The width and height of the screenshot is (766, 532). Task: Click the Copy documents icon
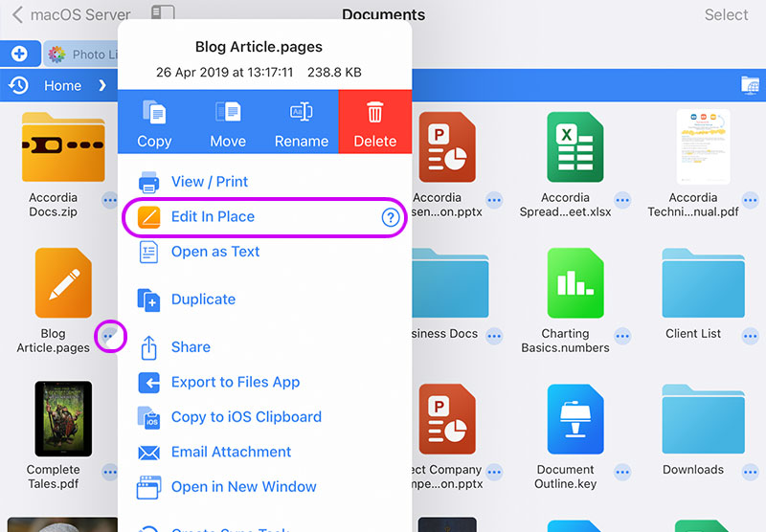tap(154, 112)
